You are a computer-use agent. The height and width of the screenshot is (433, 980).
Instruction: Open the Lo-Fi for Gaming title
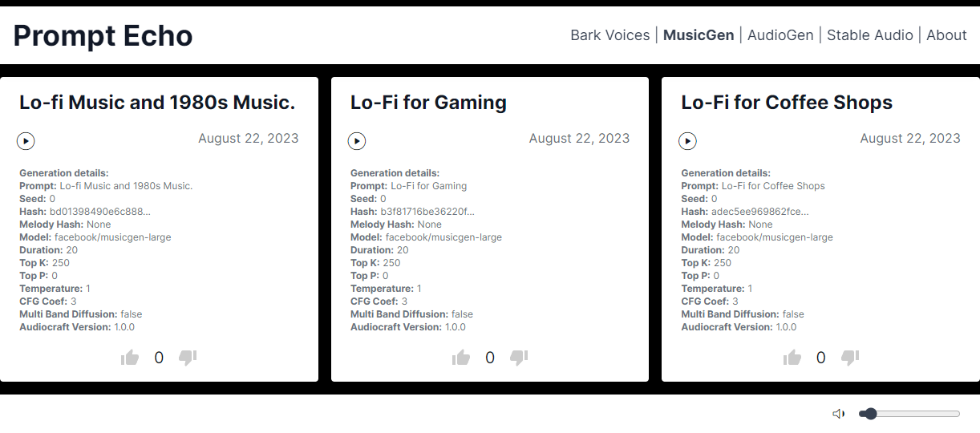428,103
